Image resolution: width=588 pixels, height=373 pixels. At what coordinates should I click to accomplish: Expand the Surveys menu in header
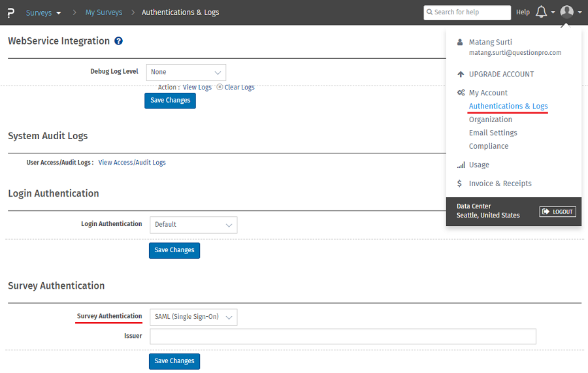44,12
